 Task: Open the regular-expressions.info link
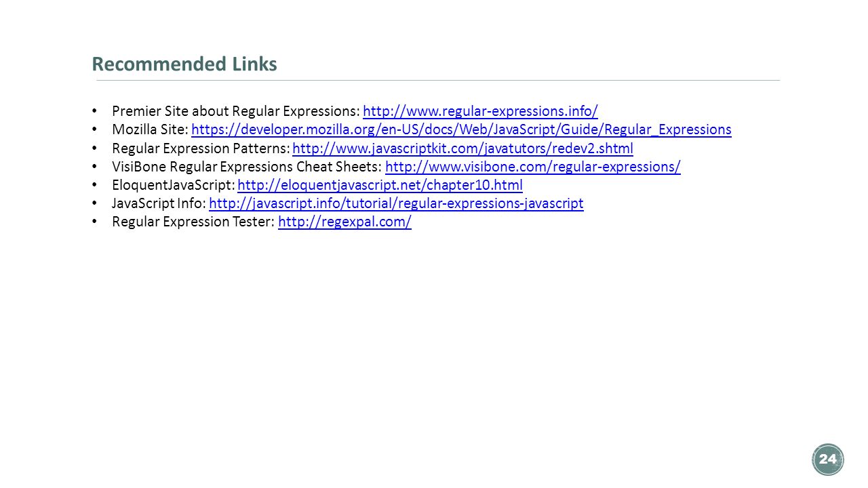pos(480,111)
